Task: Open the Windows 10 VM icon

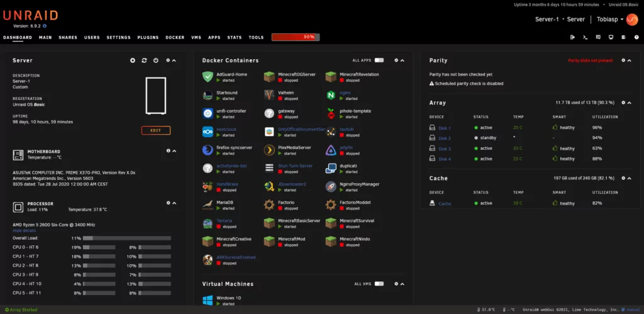Action: [x=208, y=300]
